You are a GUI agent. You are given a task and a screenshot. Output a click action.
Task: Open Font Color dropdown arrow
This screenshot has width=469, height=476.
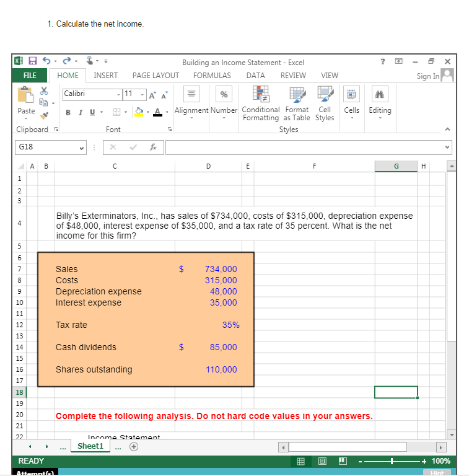[x=167, y=112]
